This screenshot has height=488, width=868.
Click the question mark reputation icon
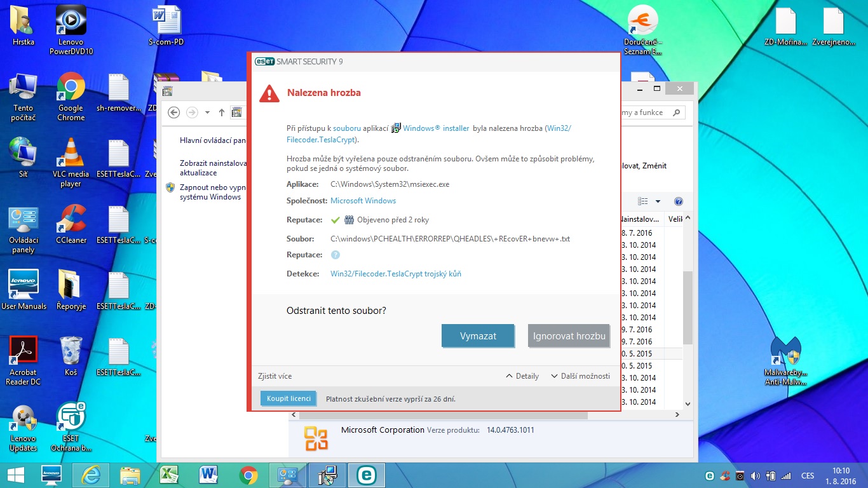336,255
